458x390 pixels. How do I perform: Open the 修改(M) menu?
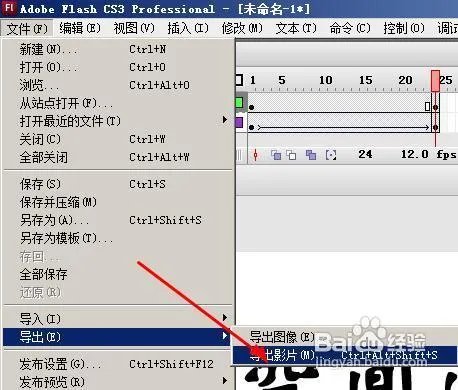242,28
